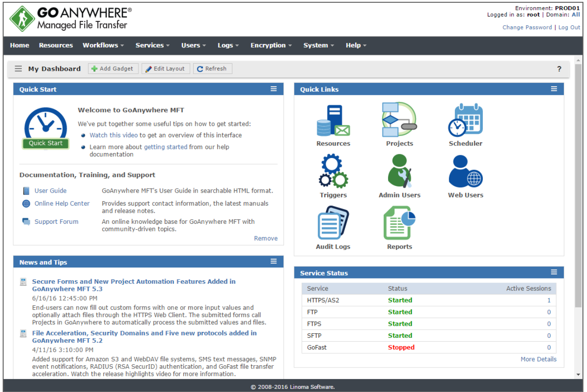Click the Reports icon in Quick Links
The width and height of the screenshot is (587, 392).
[399, 222]
